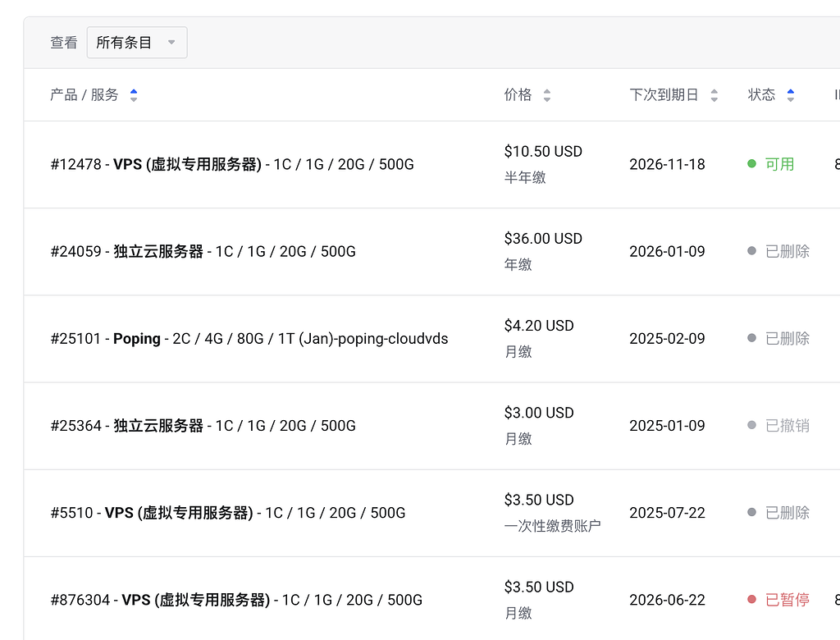Viewport: 840px width, 640px height.
Task: Click the $3.00 USD price
Action: (539, 413)
